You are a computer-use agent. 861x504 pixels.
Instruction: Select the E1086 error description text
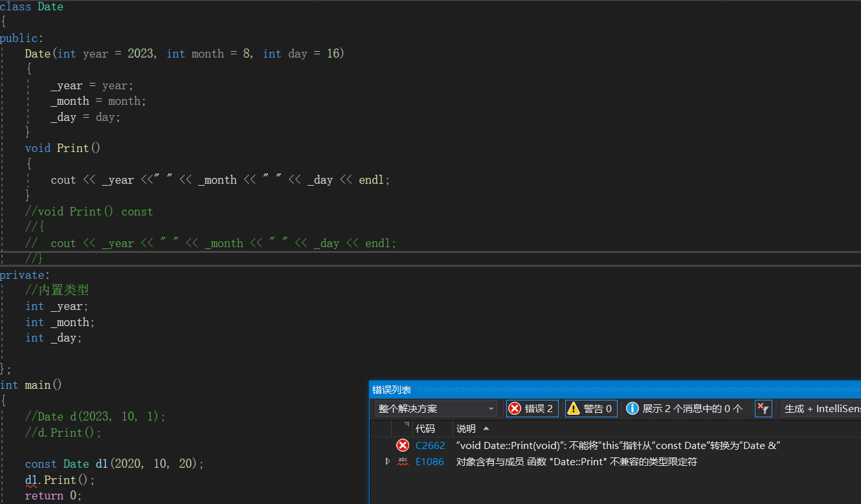pyautogui.click(x=576, y=461)
